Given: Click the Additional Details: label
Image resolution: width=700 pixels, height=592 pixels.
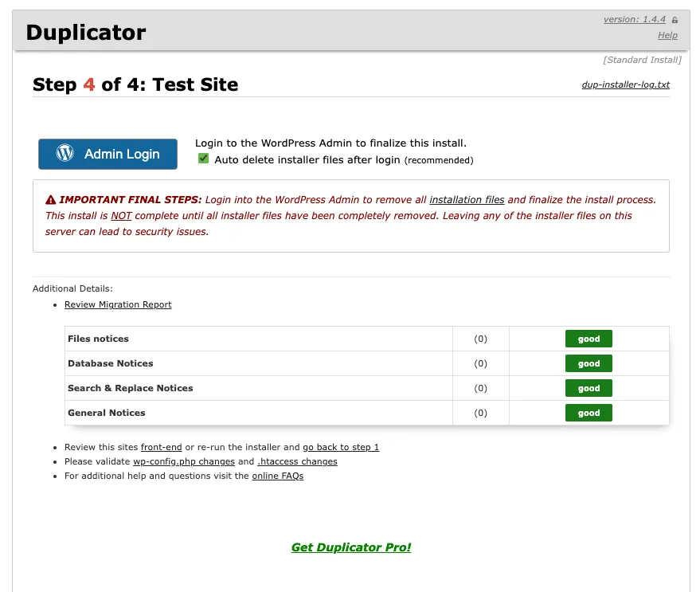Looking at the screenshot, I should [72, 288].
